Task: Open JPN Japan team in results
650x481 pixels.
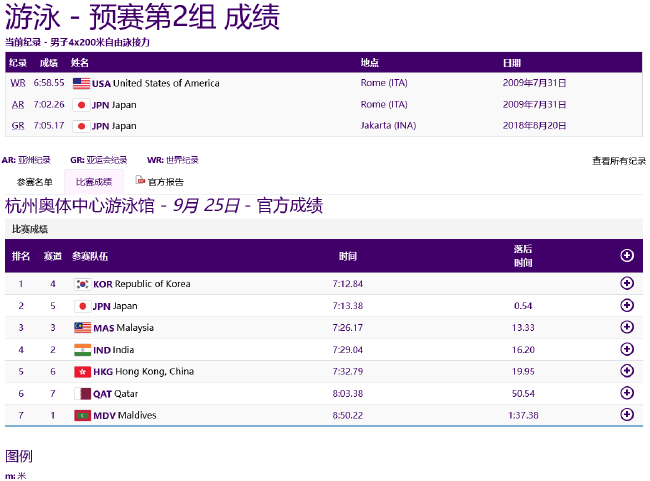Action: (x=115, y=306)
